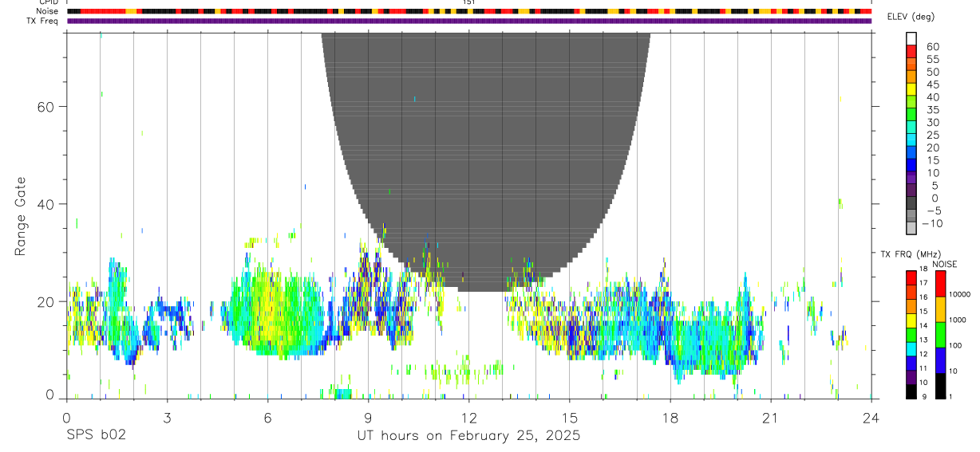Click the multicolored Noise strip above plot
Screen dimensions: 980x452
(469, 11)
